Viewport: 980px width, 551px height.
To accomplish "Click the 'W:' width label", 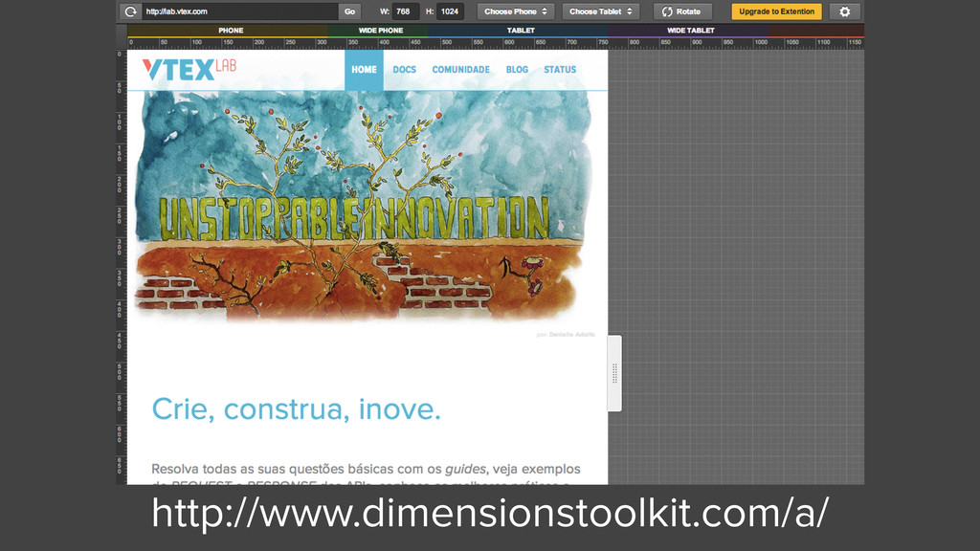I will (385, 11).
